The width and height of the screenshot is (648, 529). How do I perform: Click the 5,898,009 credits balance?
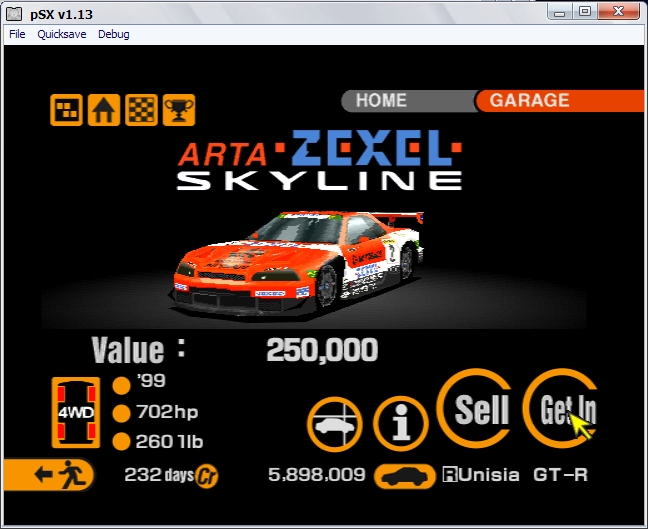point(317,474)
